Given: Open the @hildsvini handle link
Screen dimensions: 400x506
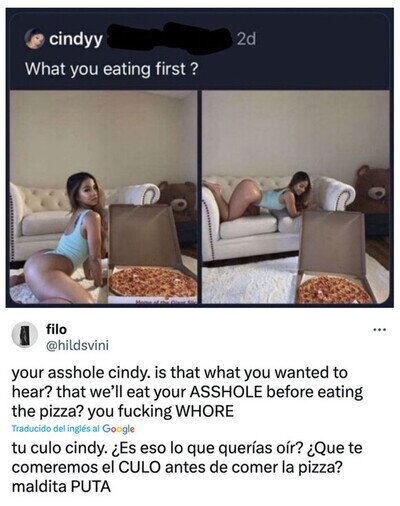Looking at the screenshot, I should point(77,345).
